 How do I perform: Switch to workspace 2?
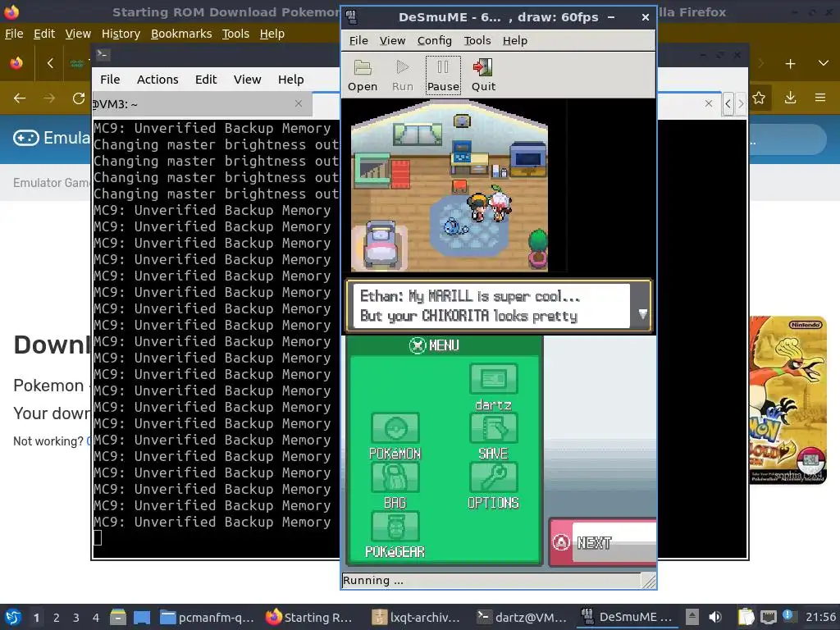[57, 618]
